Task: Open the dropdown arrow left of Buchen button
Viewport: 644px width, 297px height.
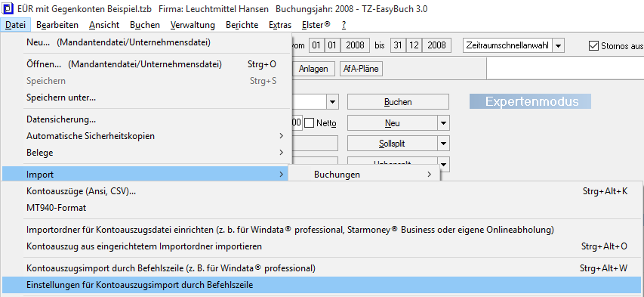Action: click(x=332, y=101)
